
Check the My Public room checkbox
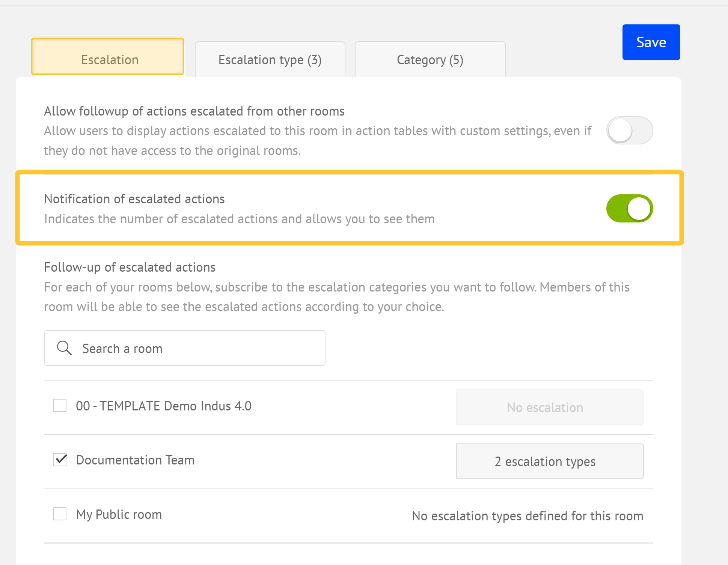pyautogui.click(x=60, y=514)
